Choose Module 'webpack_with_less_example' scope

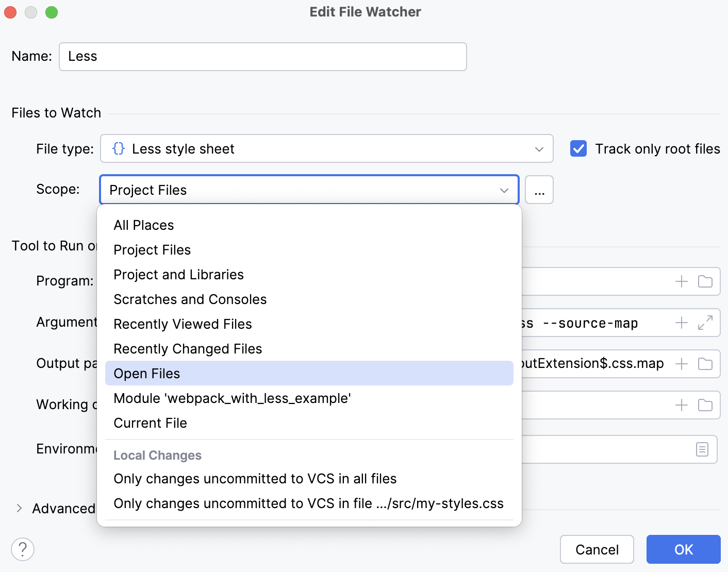pos(232,398)
